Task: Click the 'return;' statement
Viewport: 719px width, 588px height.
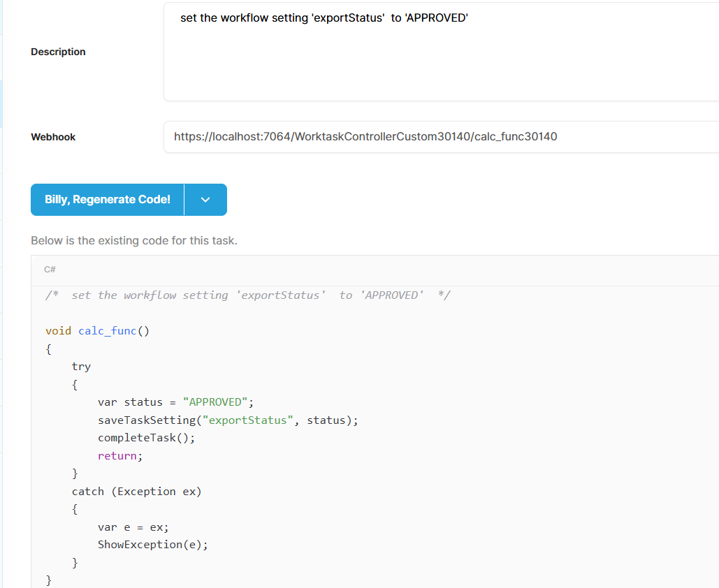Action: pyautogui.click(x=120, y=456)
